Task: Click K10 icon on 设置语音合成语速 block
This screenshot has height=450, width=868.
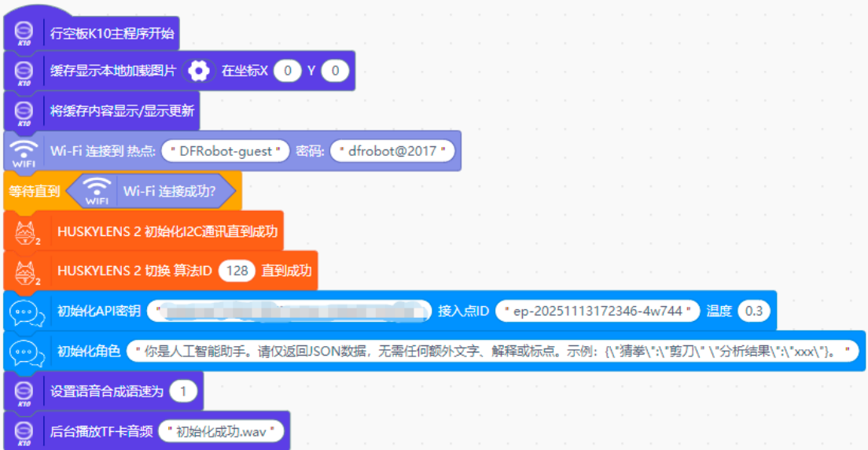Action: (24, 391)
